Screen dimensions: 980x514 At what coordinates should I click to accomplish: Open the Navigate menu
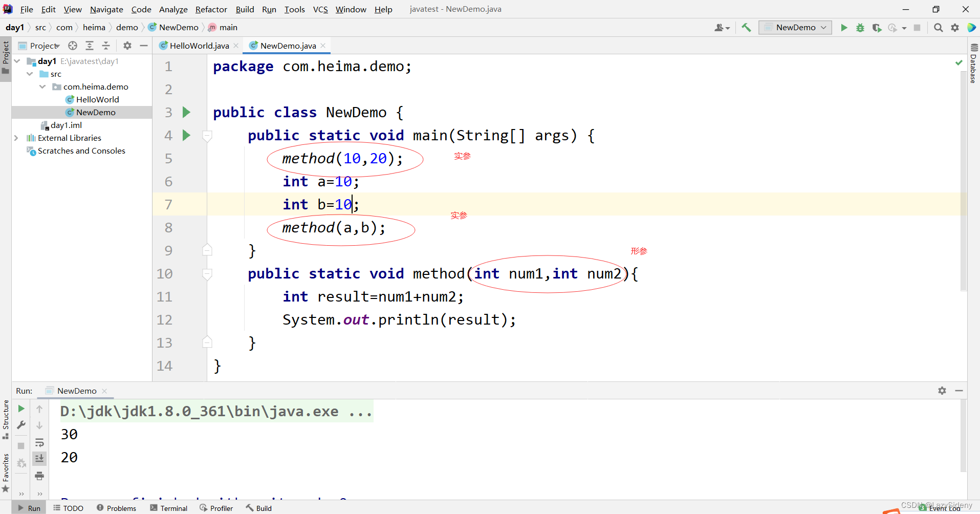pos(106,9)
